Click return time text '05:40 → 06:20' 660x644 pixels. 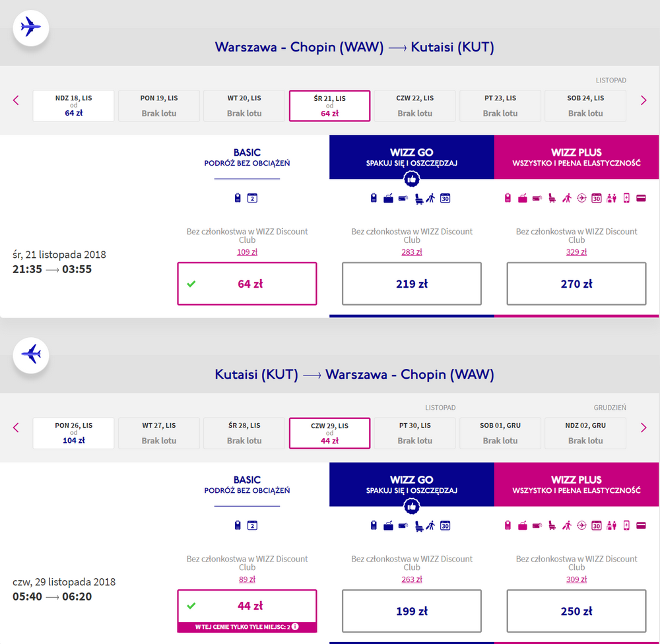(52, 597)
